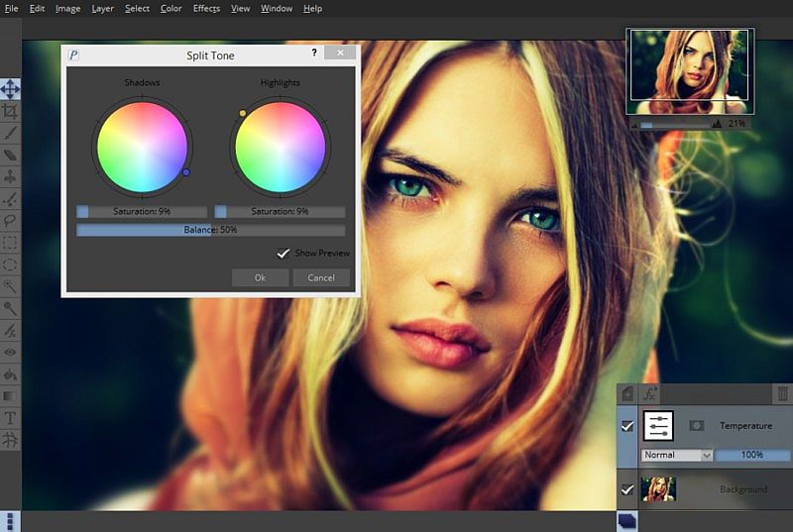This screenshot has height=532, width=793.
Task: Select the Crop tool
Action: click(x=10, y=112)
